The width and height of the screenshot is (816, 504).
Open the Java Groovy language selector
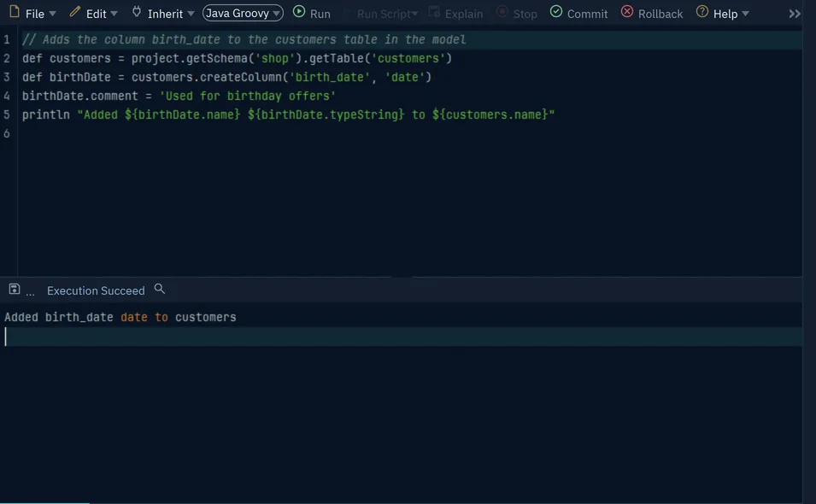pos(243,13)
